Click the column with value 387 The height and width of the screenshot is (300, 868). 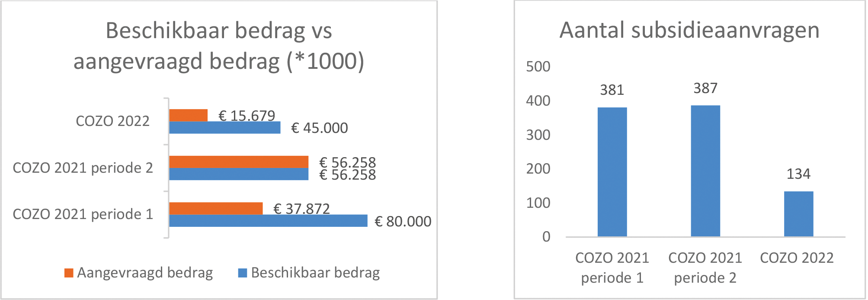(x=705, y=171)
